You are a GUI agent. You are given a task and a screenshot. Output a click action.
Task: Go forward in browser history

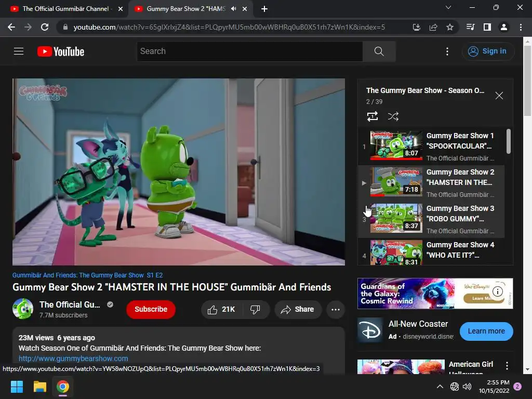coord(28,27)
